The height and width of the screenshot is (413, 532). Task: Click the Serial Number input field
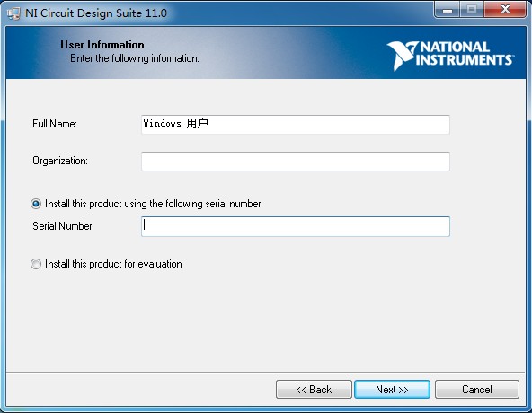click(x=296, y=226)
